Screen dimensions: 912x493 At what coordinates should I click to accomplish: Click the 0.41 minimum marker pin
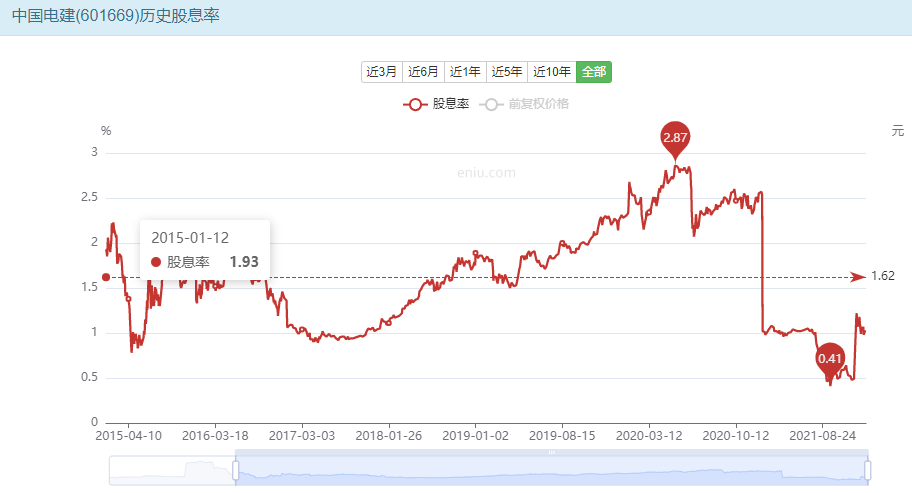pos(830,359)
